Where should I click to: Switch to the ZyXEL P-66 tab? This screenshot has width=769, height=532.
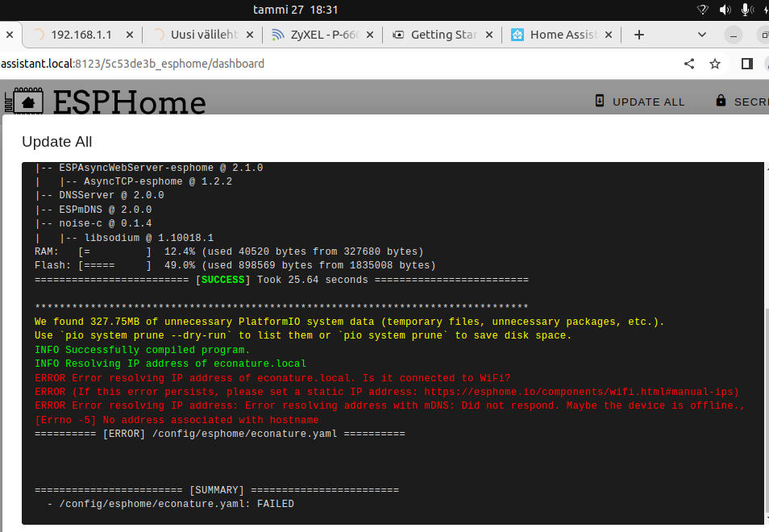tap(326, 35)
